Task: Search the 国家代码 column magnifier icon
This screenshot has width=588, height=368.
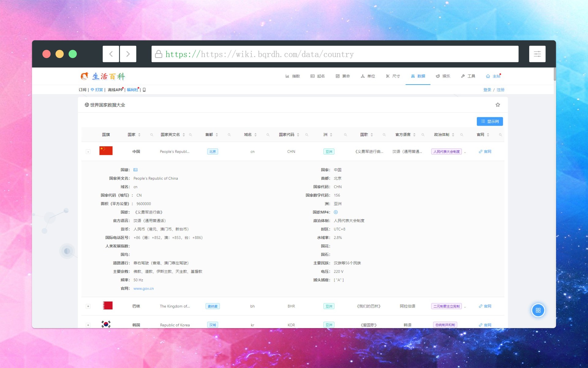Action: click(307, 135)
